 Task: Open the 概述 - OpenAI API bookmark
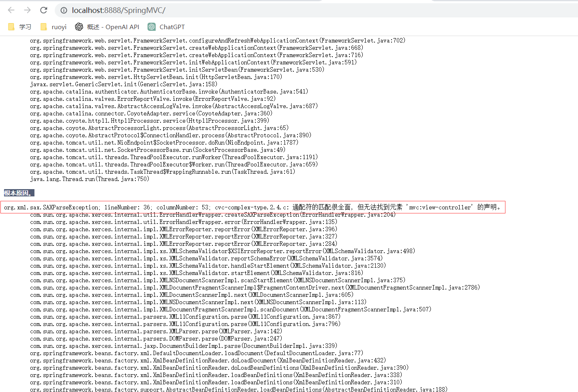coord(107,27)
